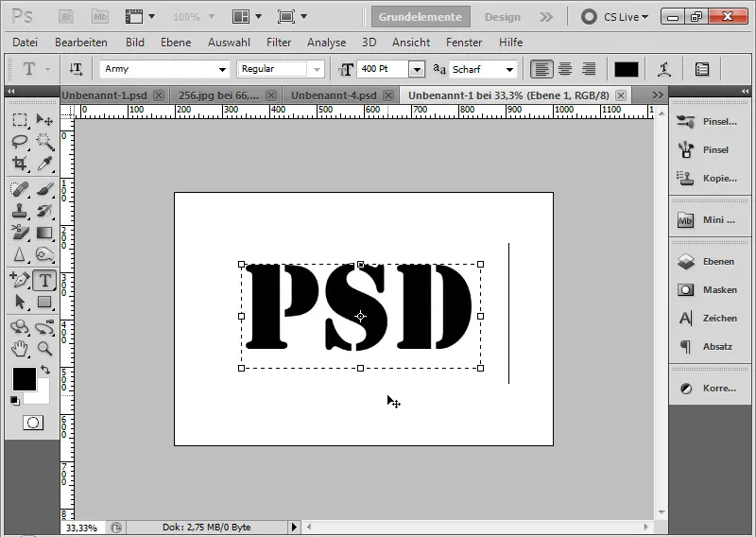Open the Scharf anti-aliasing dropdown

tap(509, 69)
